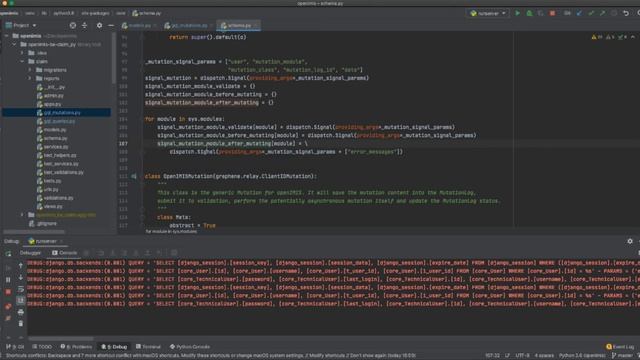Click the UTF-8 encoding in the status bar
This screenshot has height=360, width=640.
522,356
